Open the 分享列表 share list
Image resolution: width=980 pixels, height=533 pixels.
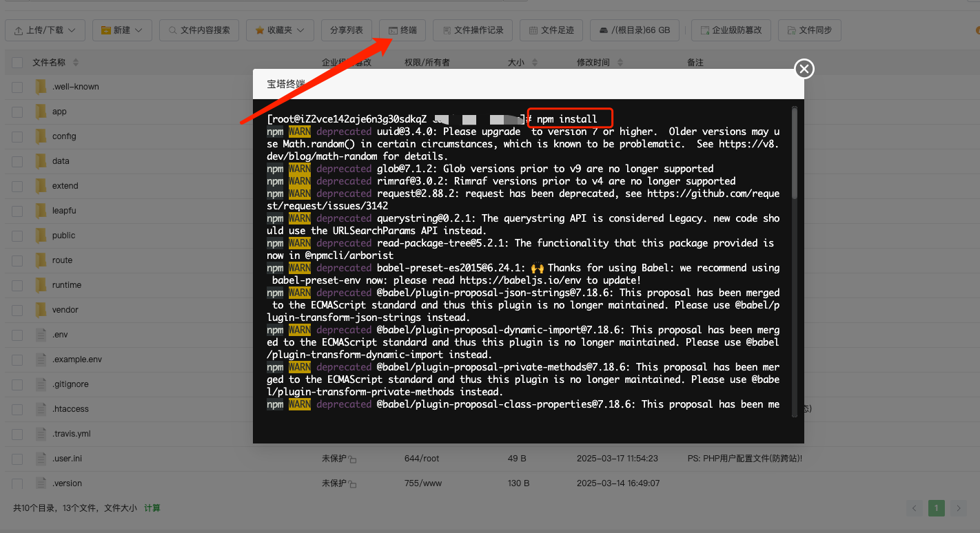click(346, 30)
